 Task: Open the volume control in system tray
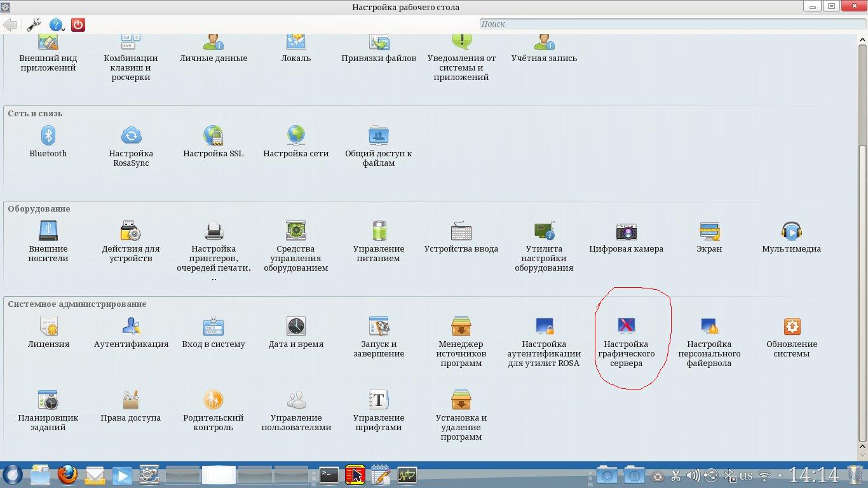coord(693,475)
